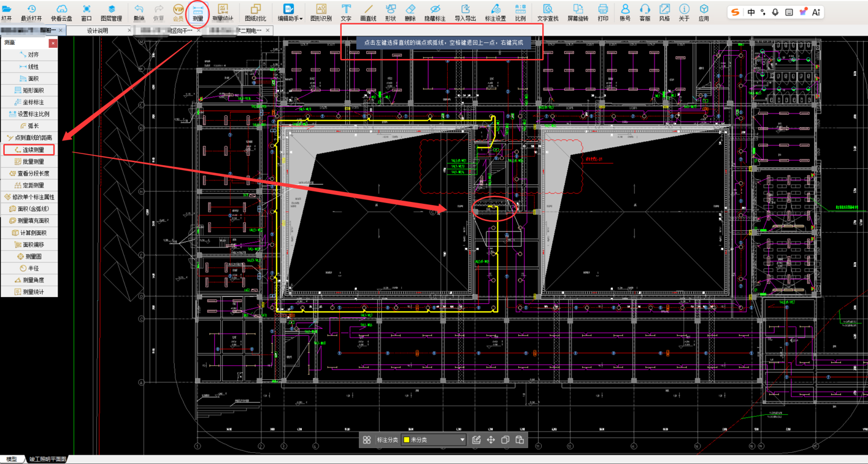
Task: Click the edit icon in bottom annotation bar
Action: (x=476, y=440)
